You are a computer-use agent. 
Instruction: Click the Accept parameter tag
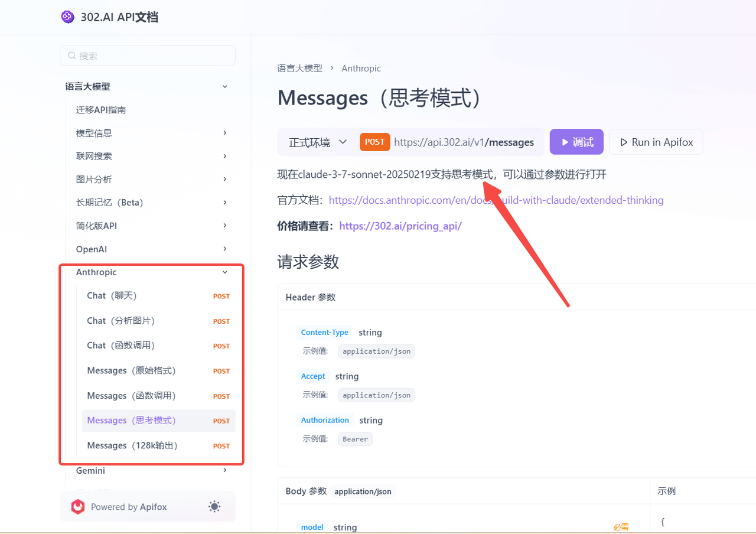click(x=313, y=376)
